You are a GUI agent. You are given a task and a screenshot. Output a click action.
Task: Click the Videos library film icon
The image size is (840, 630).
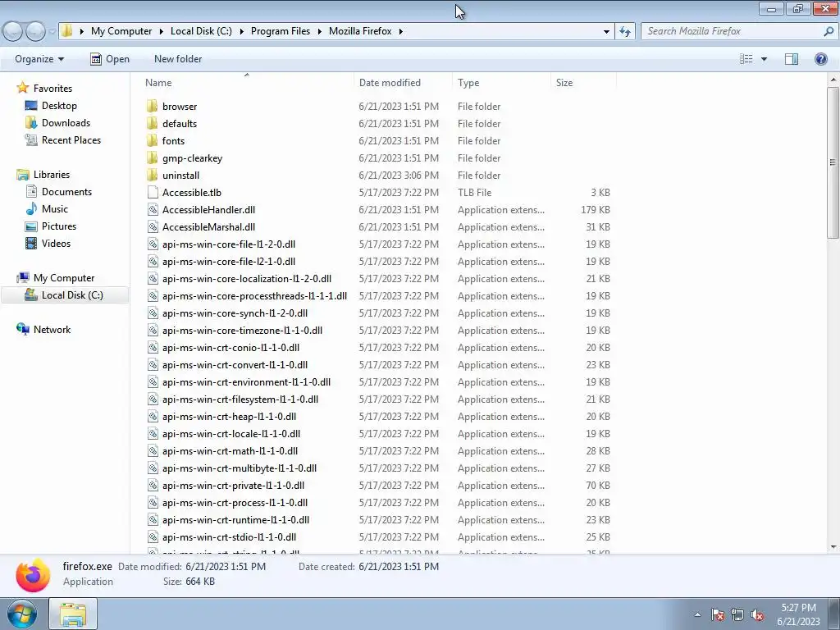[31, 243]
